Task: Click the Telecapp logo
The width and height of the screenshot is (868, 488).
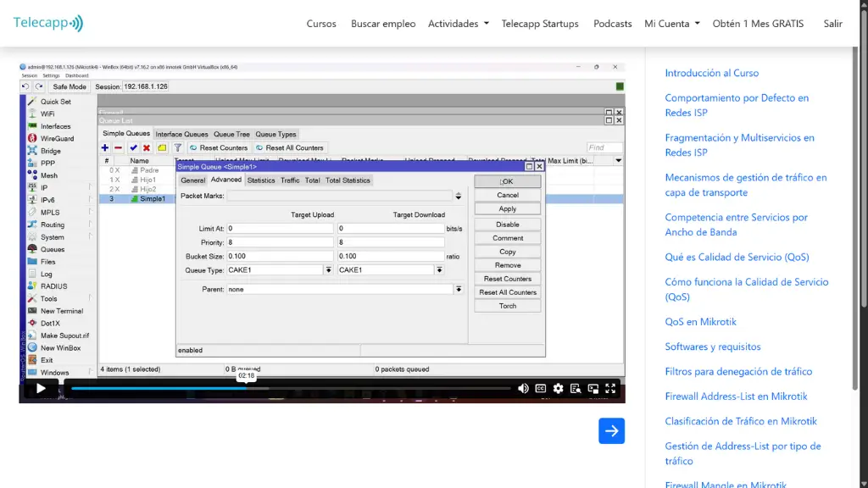Action: coord(48,23)
